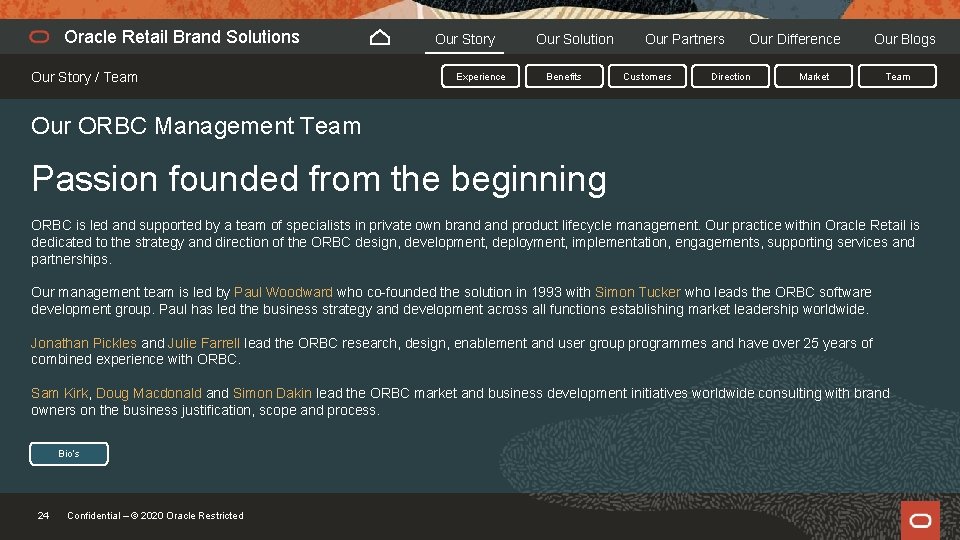Select the Team button

coord(898,77)
